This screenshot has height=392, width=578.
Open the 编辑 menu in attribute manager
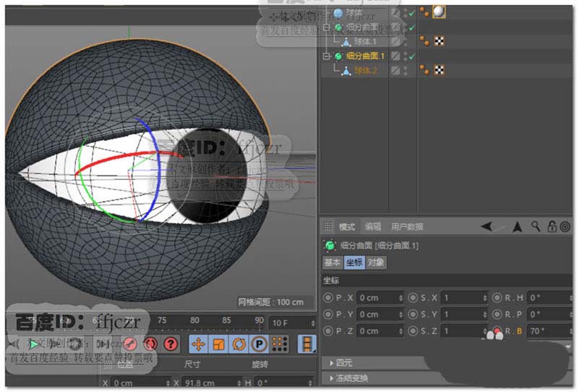point(373,227)
